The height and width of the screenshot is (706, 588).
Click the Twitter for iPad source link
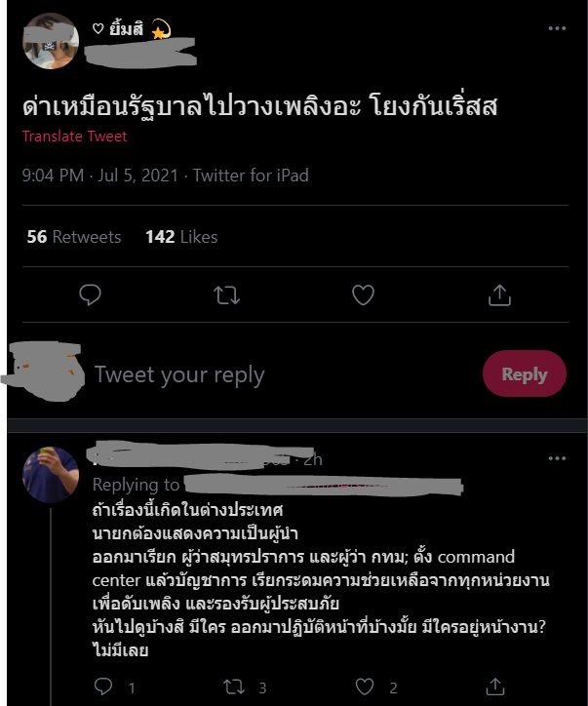tap(251, 176)
